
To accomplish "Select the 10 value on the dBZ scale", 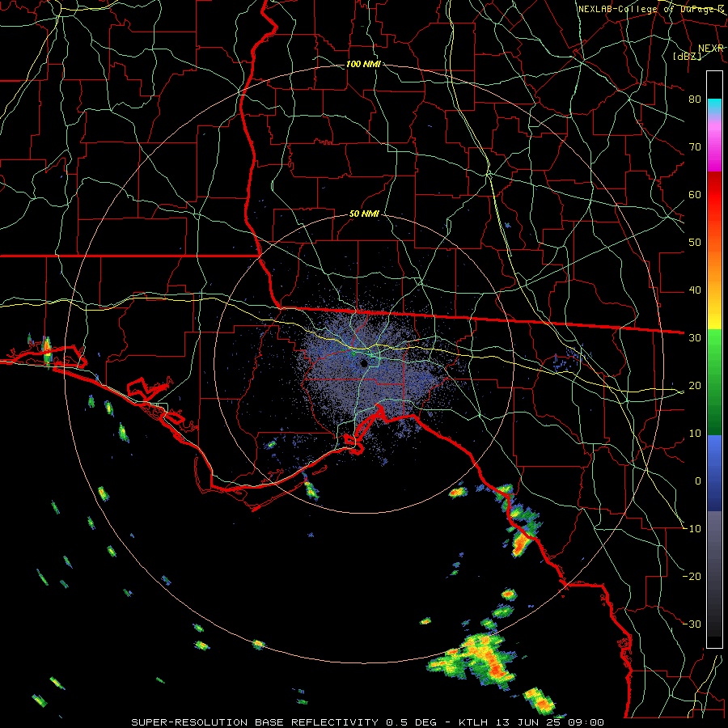I will [x=695, y=434].
